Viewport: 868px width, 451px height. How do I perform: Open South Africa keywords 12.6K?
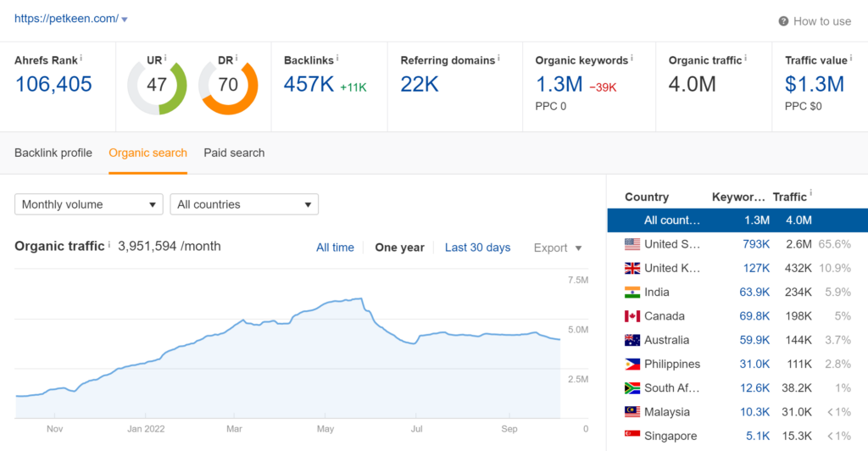pos(754,388)
